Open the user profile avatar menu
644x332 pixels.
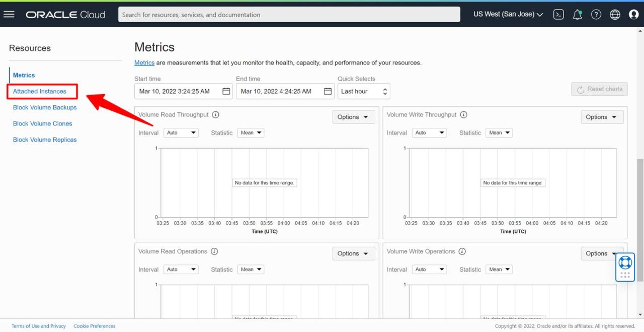634,15
